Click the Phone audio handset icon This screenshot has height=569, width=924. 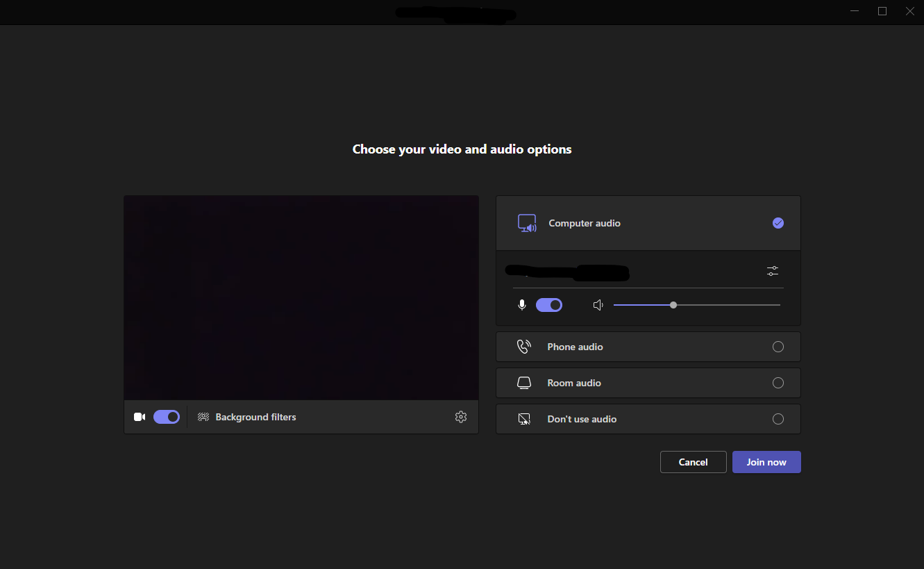[523, 346]
